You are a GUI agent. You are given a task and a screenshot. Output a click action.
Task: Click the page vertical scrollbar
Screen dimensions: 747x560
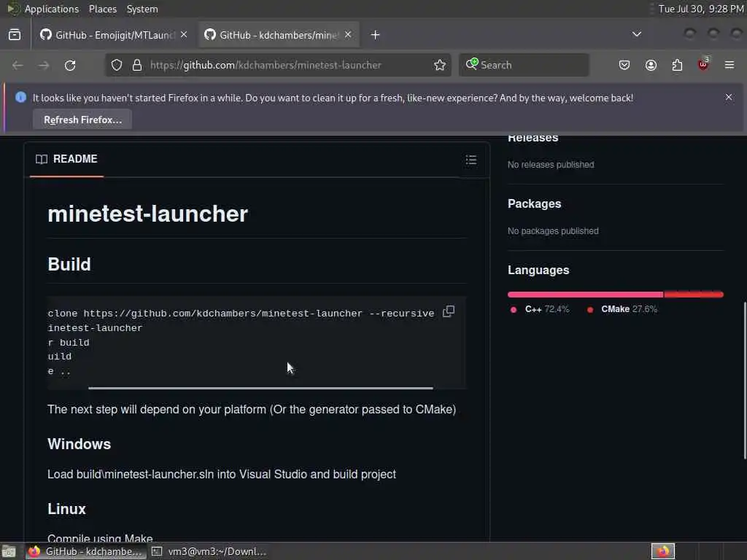coord(745,380)
